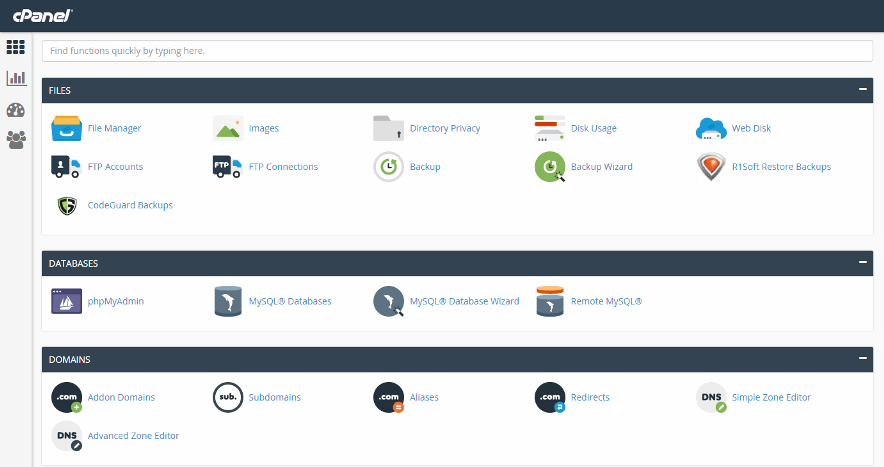Click the Aliases .com icon
This screenshot has height=467, width=884.
coord(388,398)
